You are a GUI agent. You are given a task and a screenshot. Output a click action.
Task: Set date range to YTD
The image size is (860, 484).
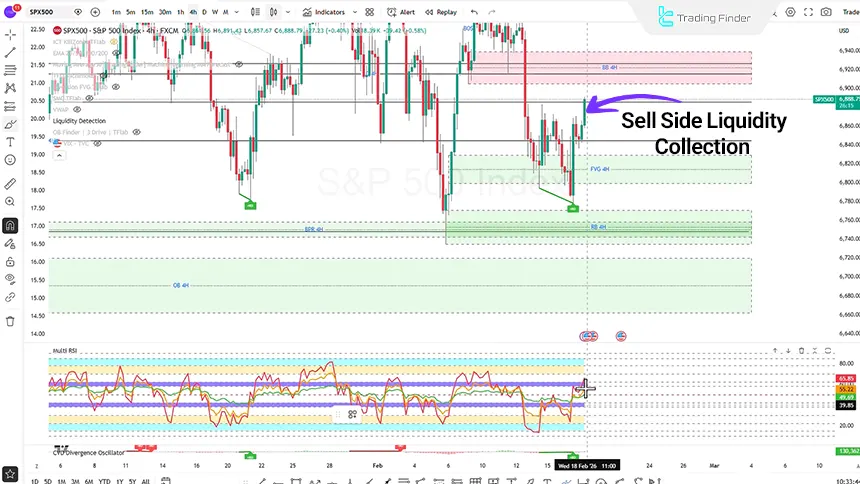[x=104, y=481]
